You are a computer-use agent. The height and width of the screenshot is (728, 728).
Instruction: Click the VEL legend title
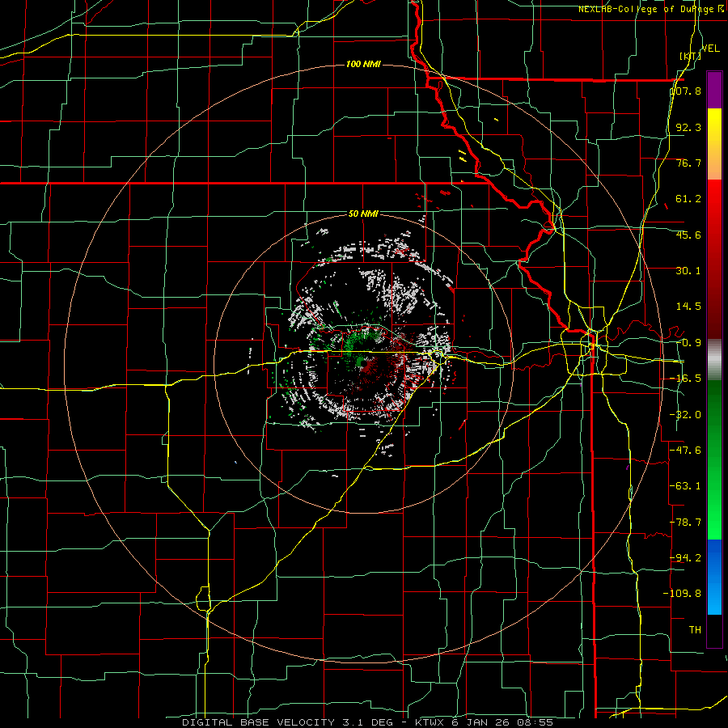click(x=711, y=49)
